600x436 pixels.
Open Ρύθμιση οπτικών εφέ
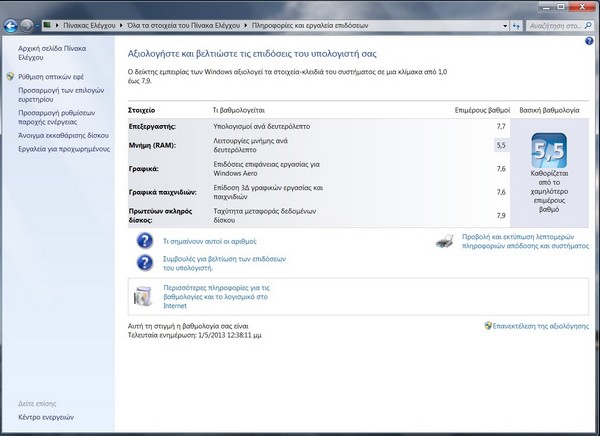[x=51, y=77]
